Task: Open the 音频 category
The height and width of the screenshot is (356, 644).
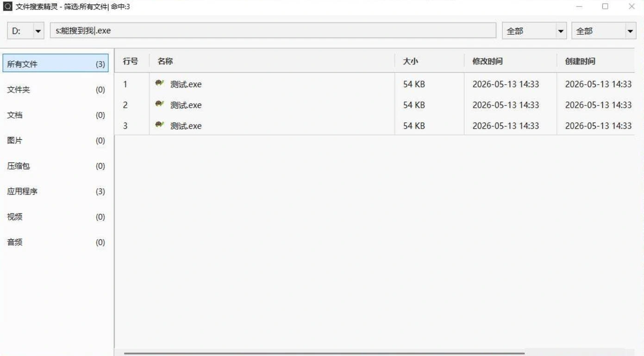Action: [56, 243]
